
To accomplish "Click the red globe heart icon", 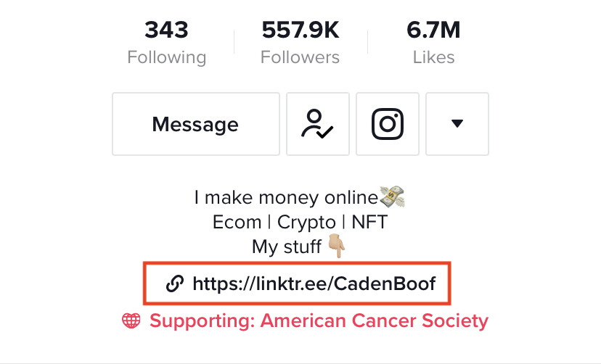I will pos(131,320).
